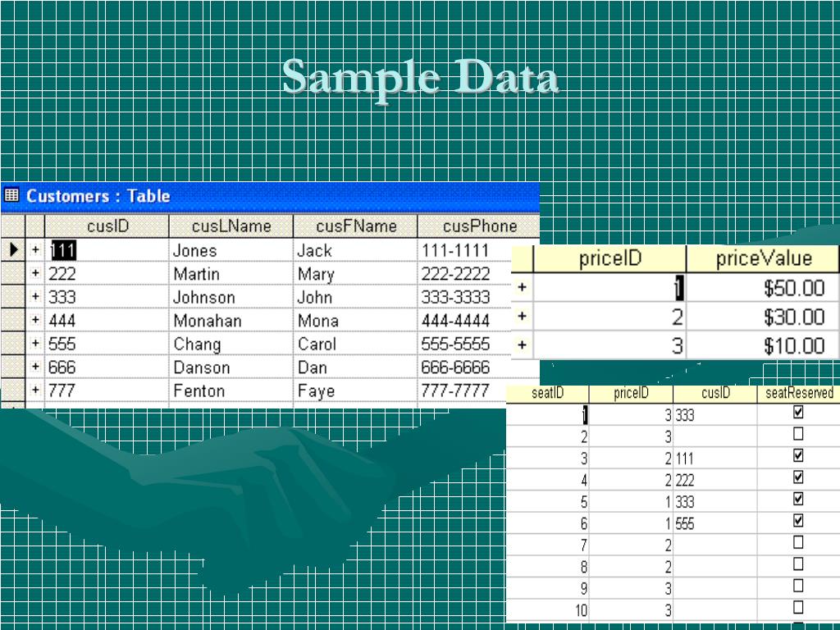Click the price value $30.00
The image size is (840, 630).
click(x=764, y=317)
